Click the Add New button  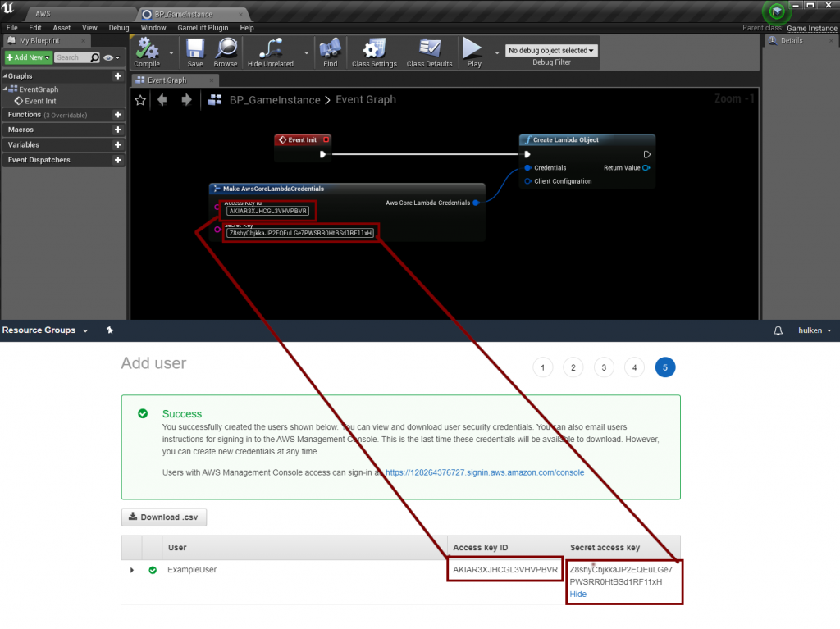click(x=28, y=57)
